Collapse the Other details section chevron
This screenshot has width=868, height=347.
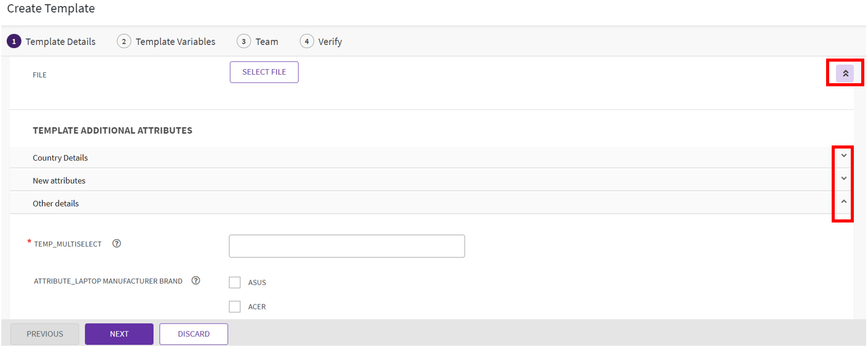(844, 201)
